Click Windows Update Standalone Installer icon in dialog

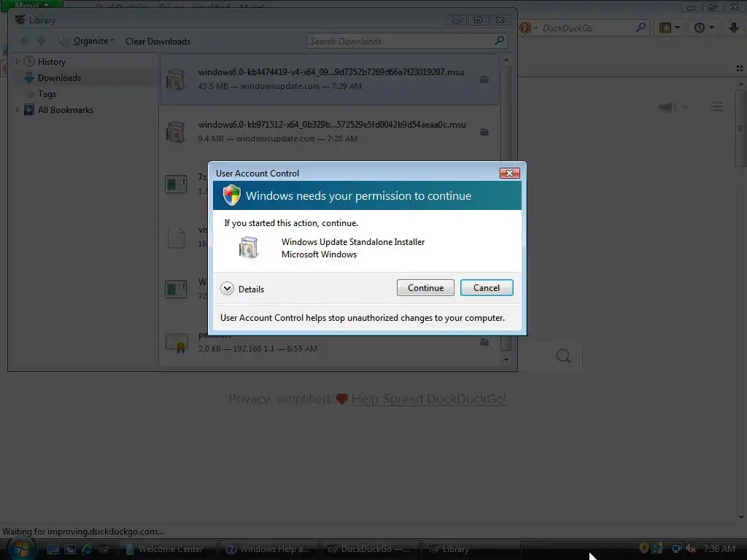[249, 248]
